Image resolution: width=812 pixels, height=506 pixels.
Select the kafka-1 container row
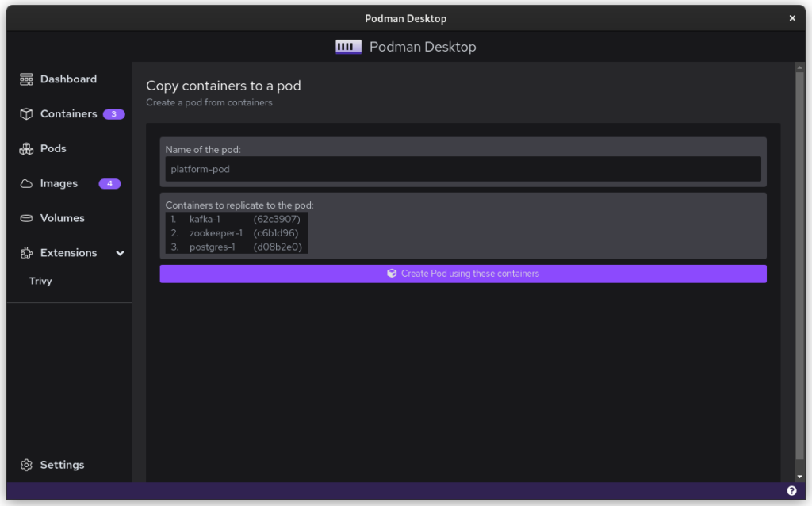(x=236, y=219)
